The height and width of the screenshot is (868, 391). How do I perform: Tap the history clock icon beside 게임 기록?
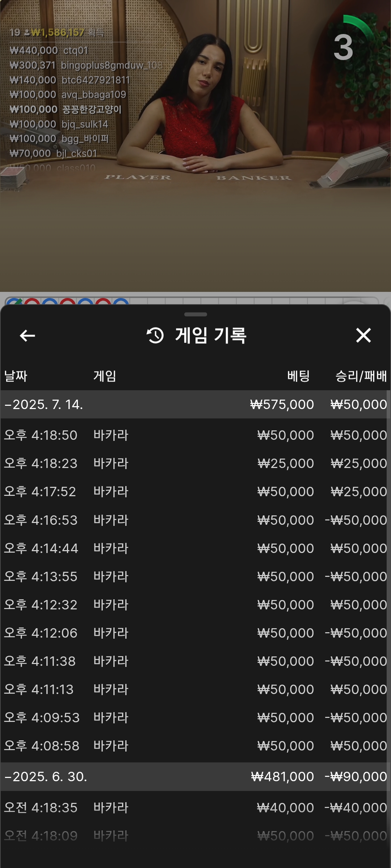[155, 335]
